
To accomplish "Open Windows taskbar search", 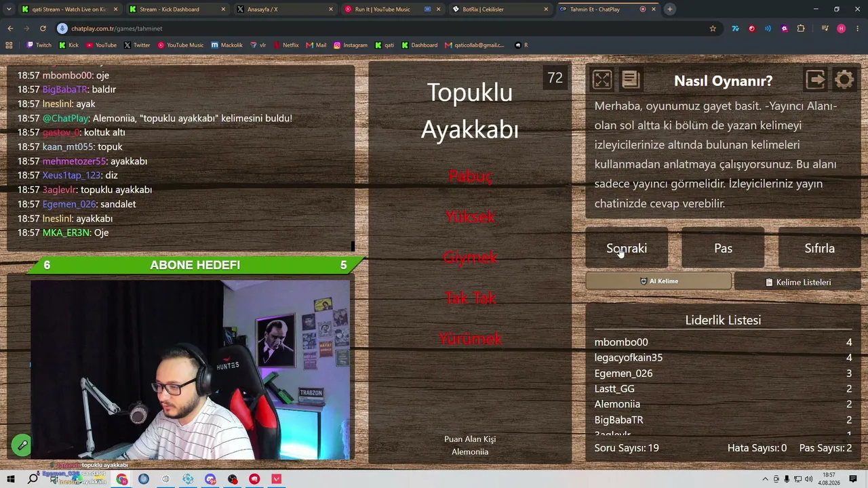I will (33, 479).
